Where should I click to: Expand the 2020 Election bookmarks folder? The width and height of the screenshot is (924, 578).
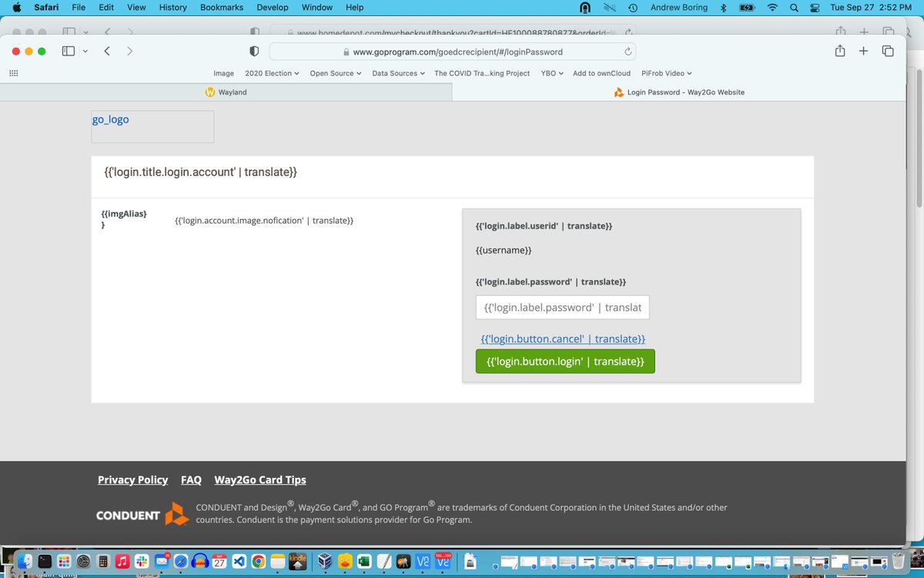coord(272,73)
